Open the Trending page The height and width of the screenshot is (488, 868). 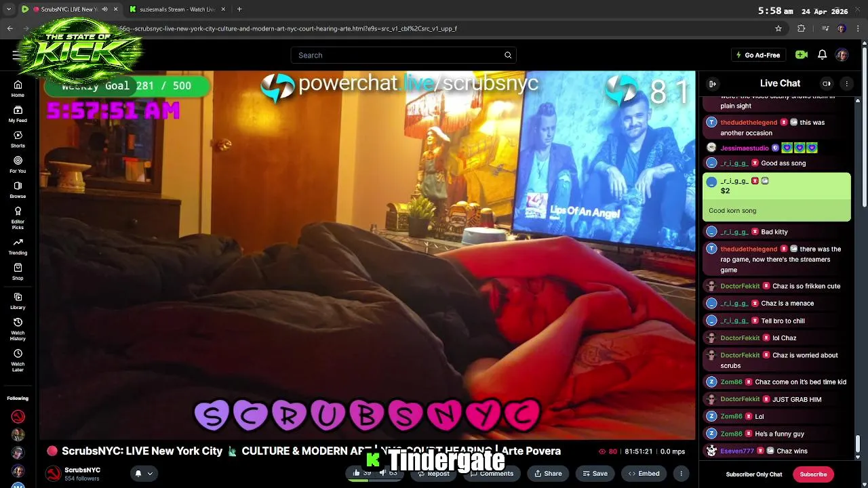point(18,247)
